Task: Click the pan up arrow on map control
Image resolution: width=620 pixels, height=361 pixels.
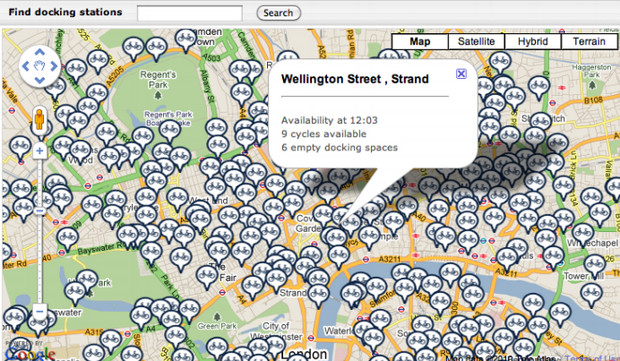Action: (x=40, y=52)
